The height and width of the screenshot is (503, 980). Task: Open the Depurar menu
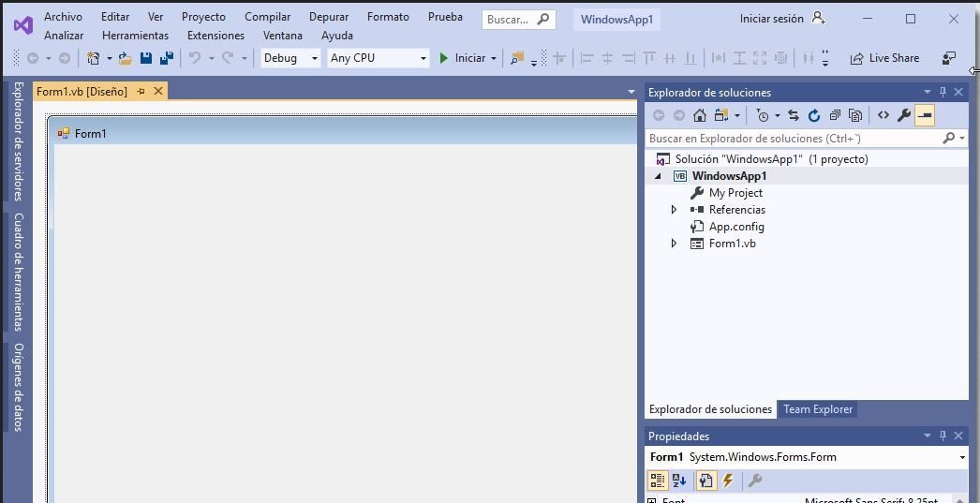(329, 17)
